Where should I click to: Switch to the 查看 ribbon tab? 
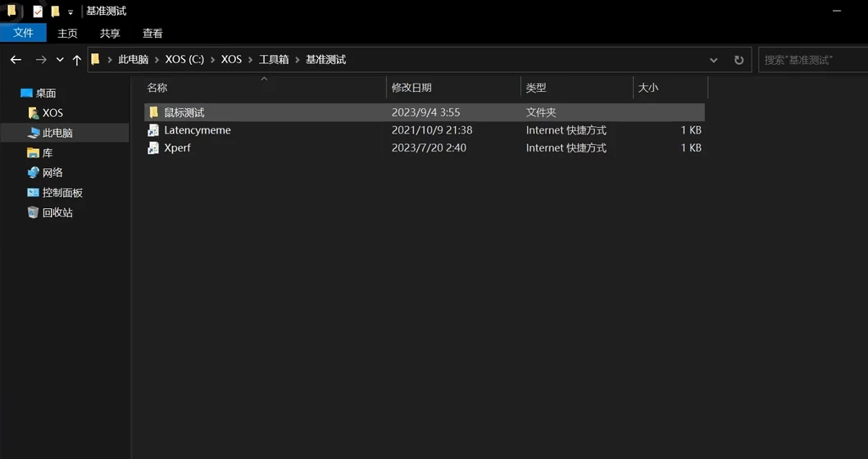(x=152, y=34)
